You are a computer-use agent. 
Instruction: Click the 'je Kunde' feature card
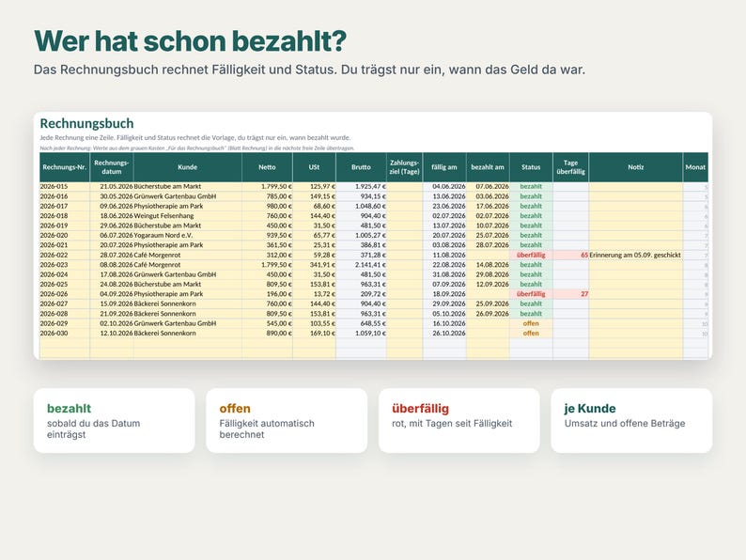click(x=631, y=421)
